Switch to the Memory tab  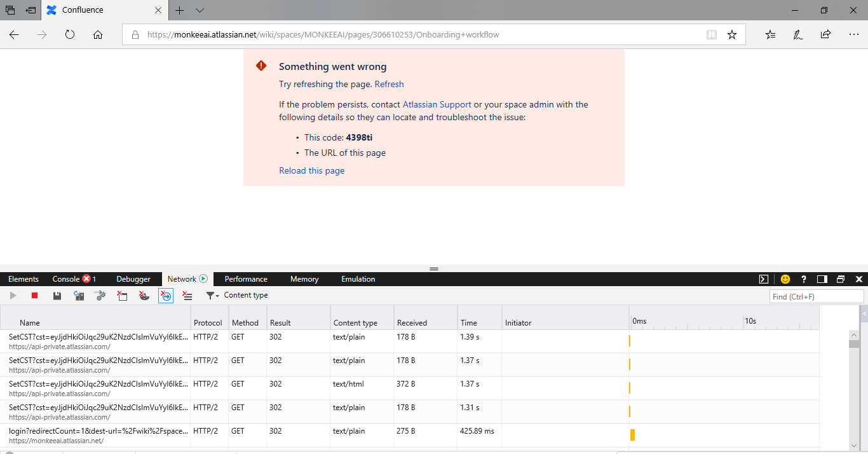click(x=304, y=279)
